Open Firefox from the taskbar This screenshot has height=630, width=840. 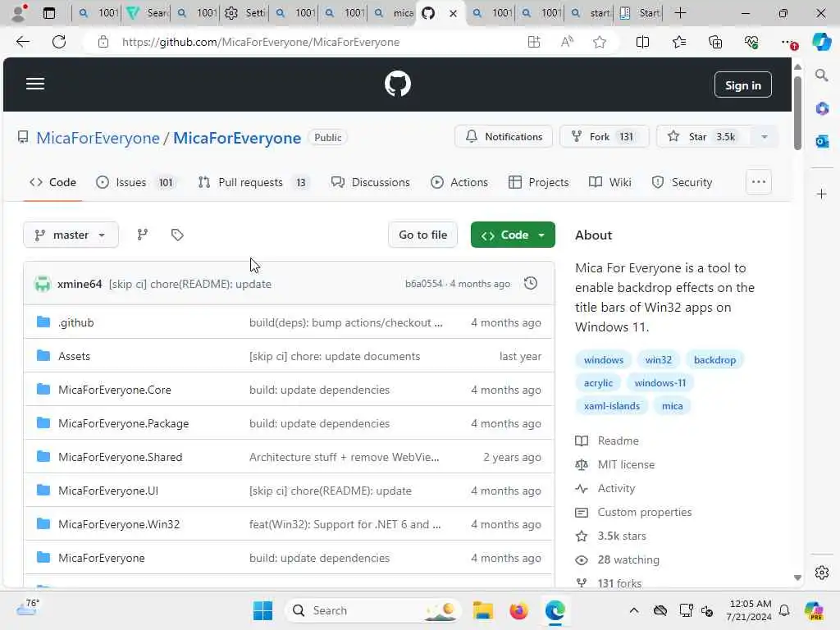[518, 610]
